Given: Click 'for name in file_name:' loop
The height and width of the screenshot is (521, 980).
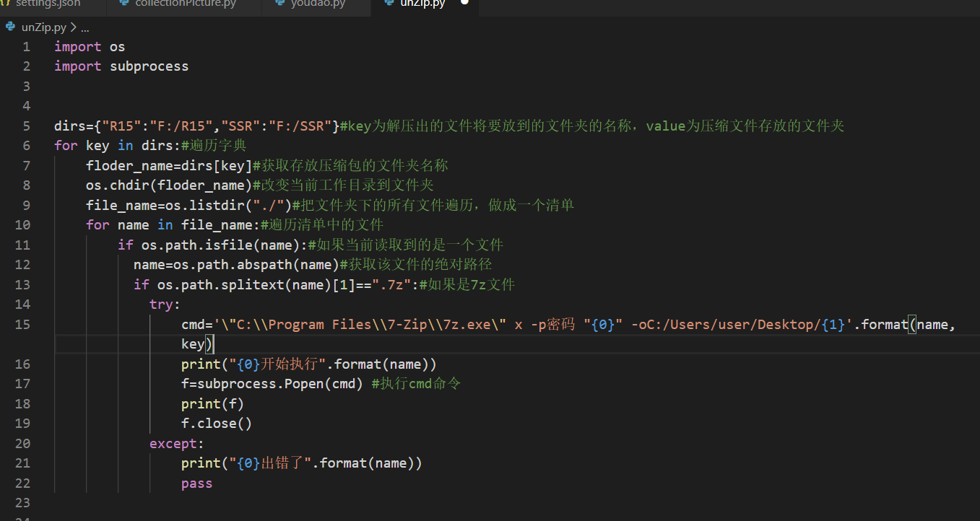Looking at the screenshot, I should [x=173, y=225].
